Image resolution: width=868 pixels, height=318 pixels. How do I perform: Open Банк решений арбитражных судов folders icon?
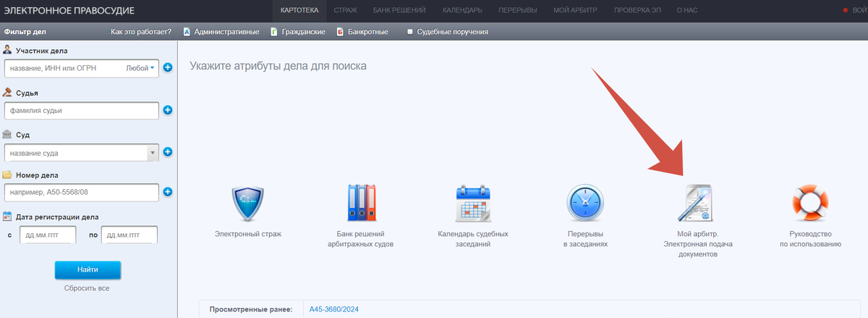360,202
